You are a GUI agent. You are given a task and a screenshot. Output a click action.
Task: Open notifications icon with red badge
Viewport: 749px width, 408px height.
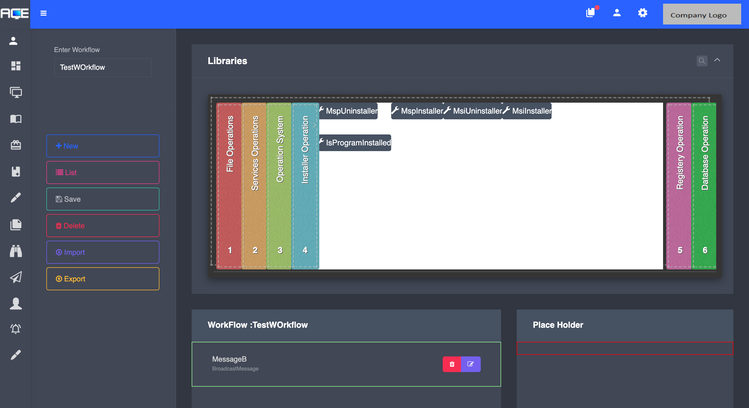590,13
